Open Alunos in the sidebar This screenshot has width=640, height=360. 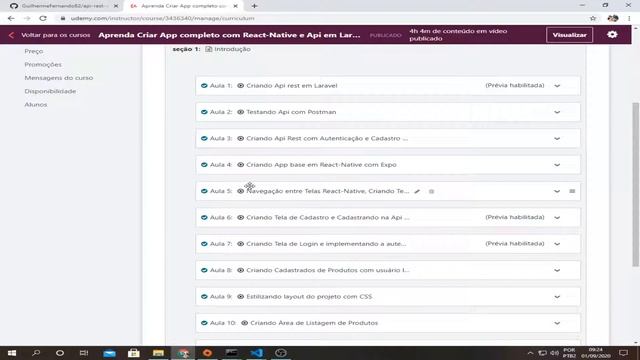coord(36,104)
